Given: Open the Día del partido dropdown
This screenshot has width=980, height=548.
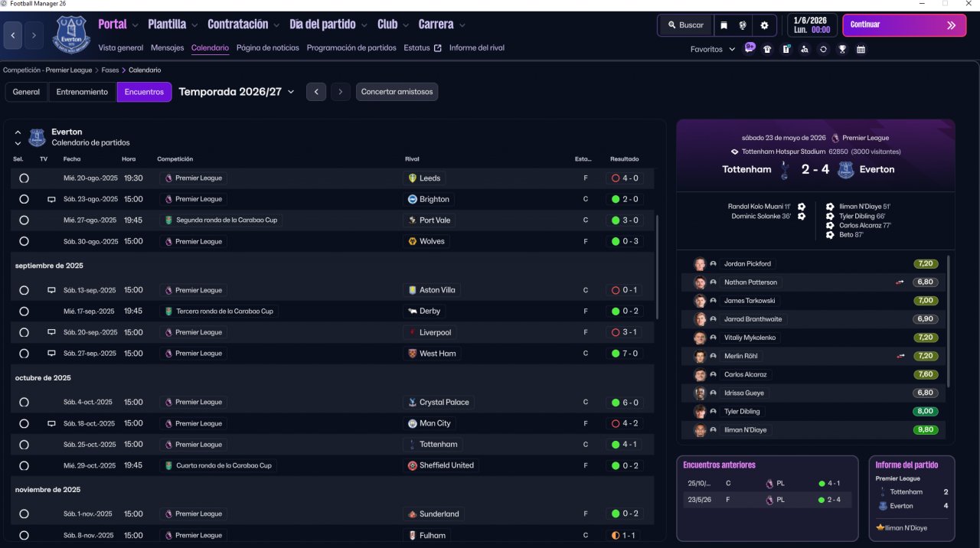Looking at the screenshot, I should click(328, 24).
